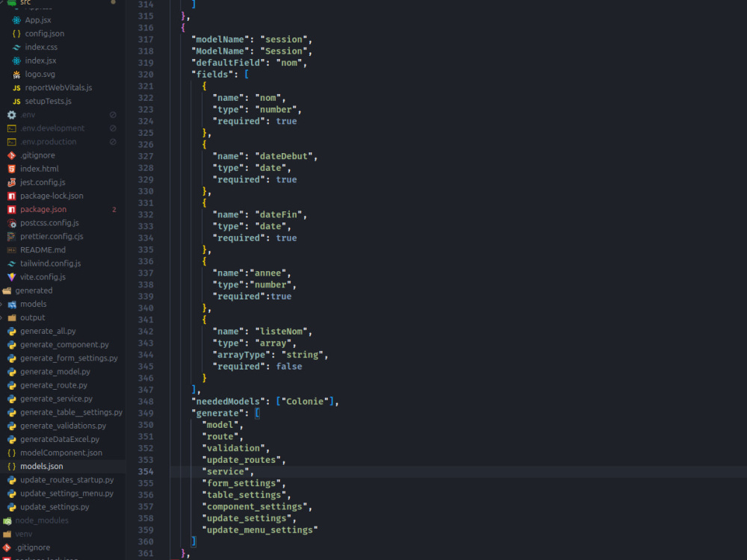Click the "dateFin" value text
The width and height of the screenshot is (747, 560).
pos(278,215)
